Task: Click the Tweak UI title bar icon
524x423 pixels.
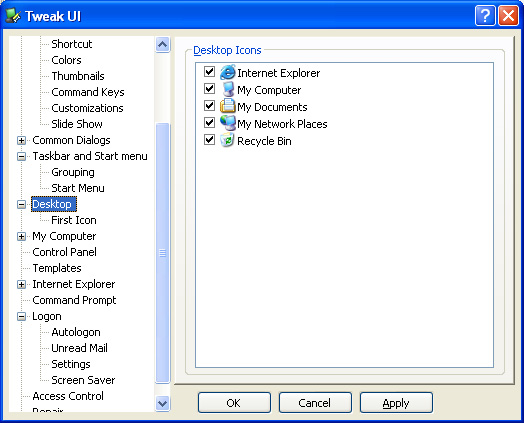Action: pos(13,16)
